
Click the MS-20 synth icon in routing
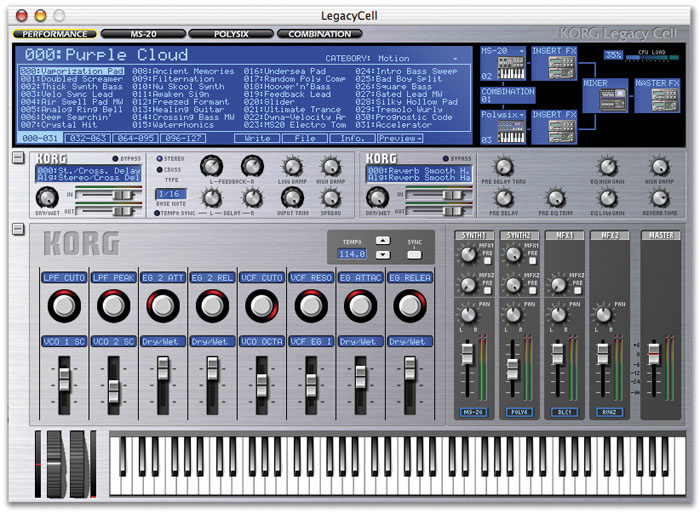click(512, 68)
